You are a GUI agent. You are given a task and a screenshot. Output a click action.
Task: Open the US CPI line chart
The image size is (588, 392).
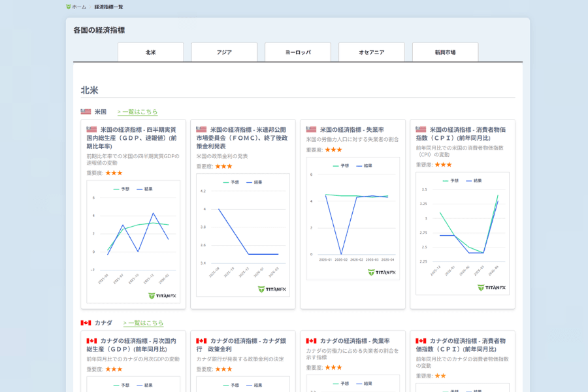click(x=463, y=233)
